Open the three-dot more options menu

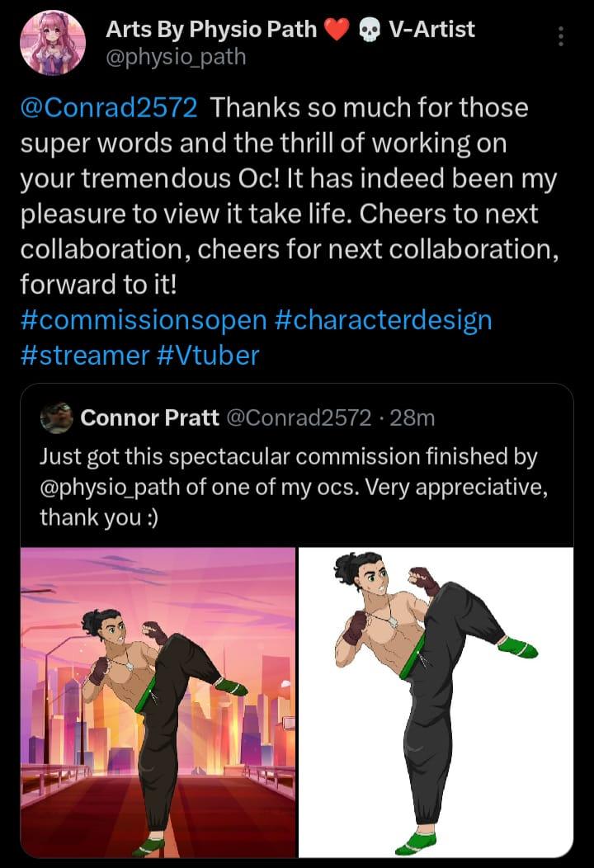(561, 36)
